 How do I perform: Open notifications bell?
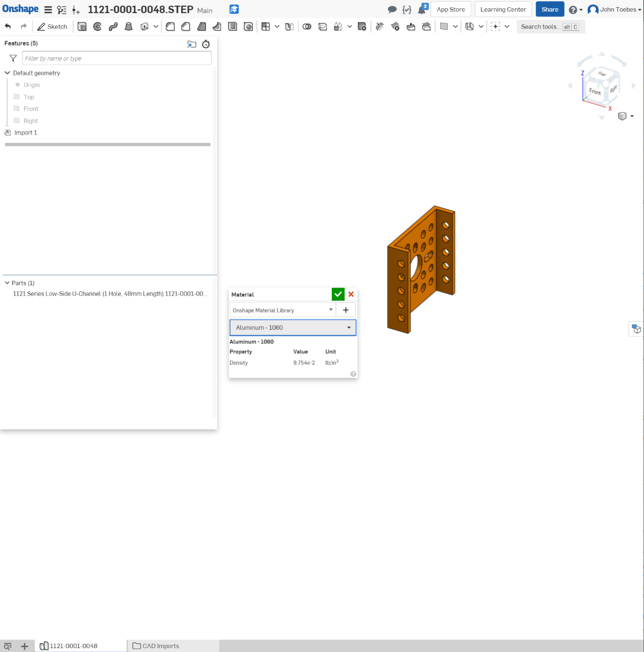pyautogui.click(x=423, y=9)
